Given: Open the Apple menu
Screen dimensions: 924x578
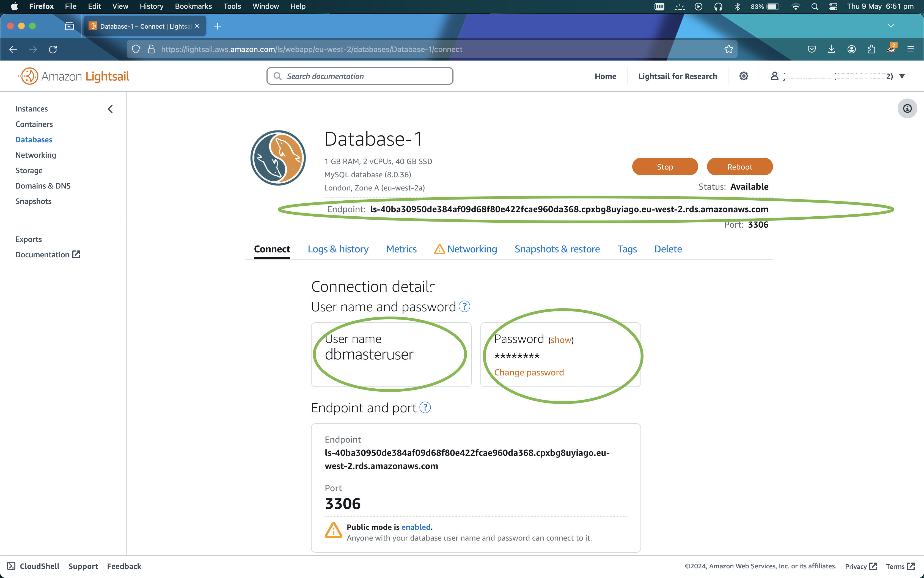Looking at the screenshot, I should (x=15, y=6).
